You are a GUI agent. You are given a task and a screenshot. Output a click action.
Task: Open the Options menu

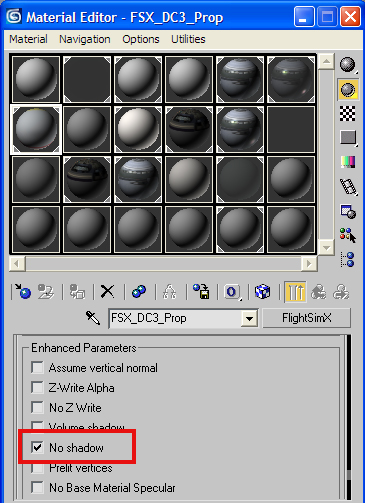point(141,39)
